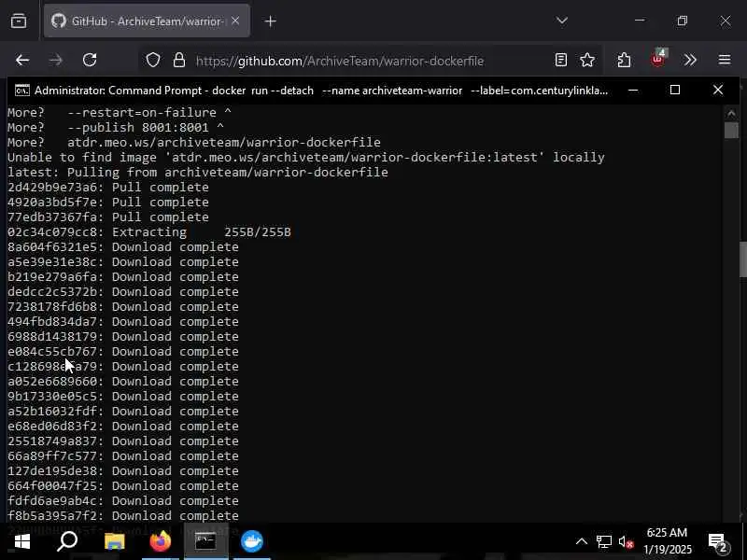Open the list all tabs dropdown
The width and height of the screenshot is (747, 560).
coord(562,21)
